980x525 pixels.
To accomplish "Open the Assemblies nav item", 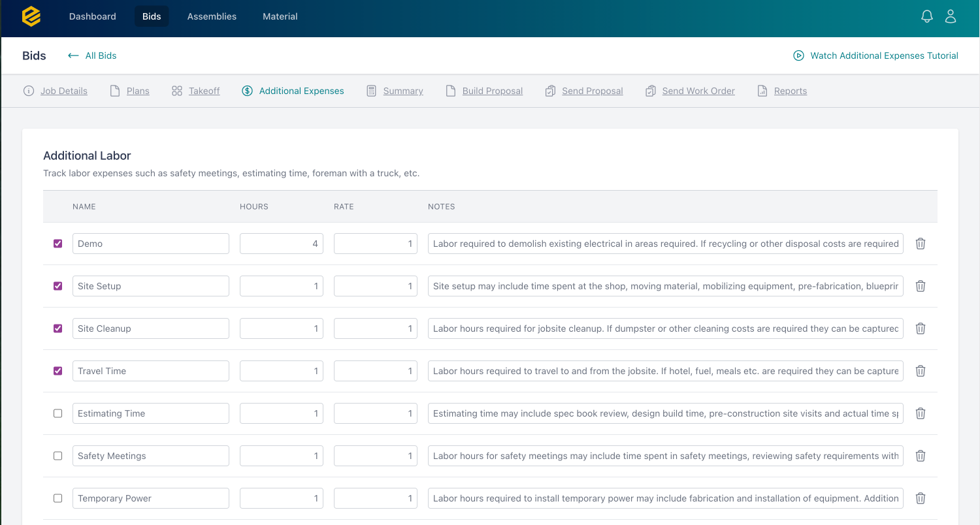I will point(212,16).
